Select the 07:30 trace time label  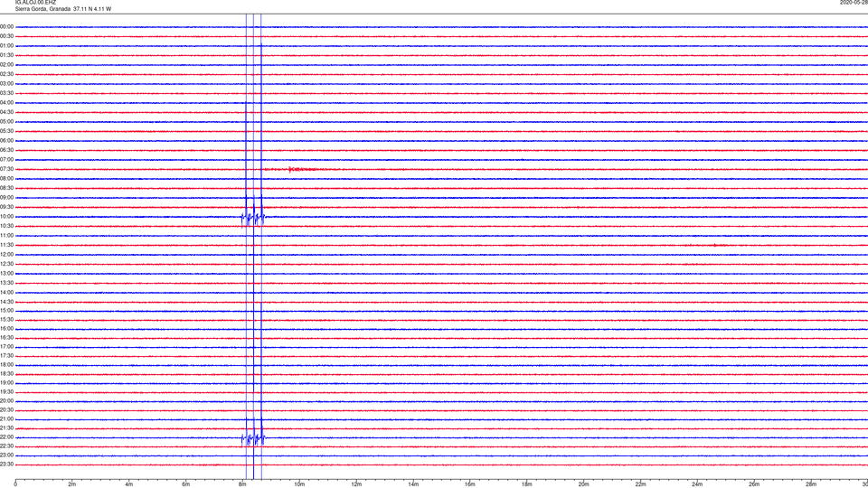[x=6, y=169]
